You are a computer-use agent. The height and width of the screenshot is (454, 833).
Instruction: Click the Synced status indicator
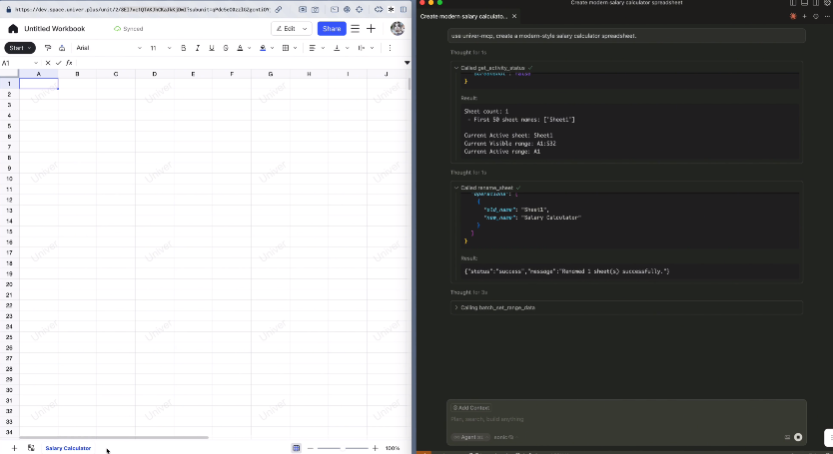pyautogui.click(x=129, y=29)
